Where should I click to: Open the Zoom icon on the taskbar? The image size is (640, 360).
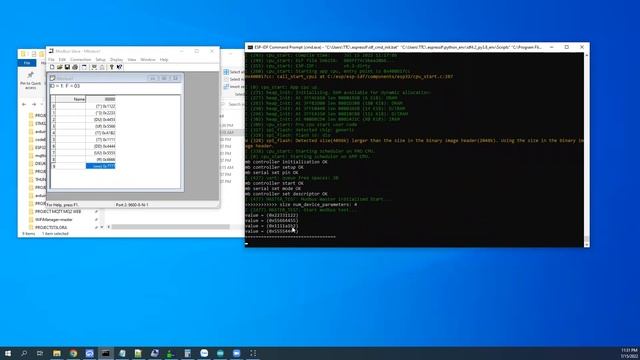tap(236, 353)
